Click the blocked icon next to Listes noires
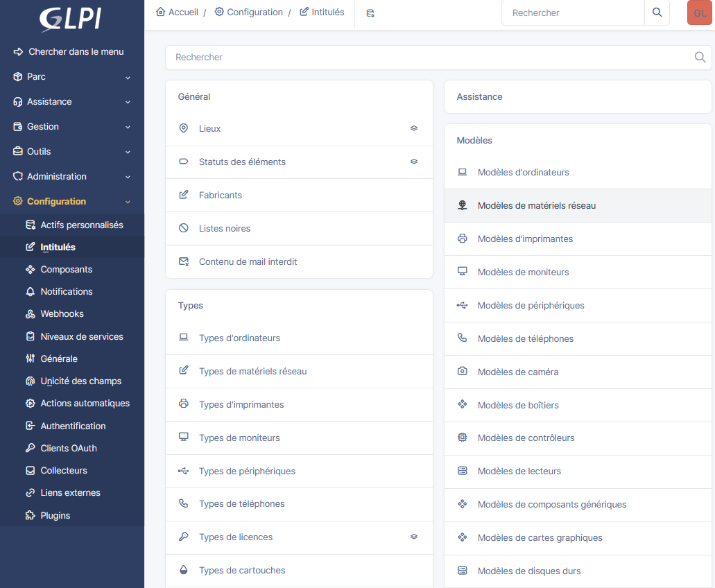The height and width of the screenshot is (588, 715). [x=183, y=228]
